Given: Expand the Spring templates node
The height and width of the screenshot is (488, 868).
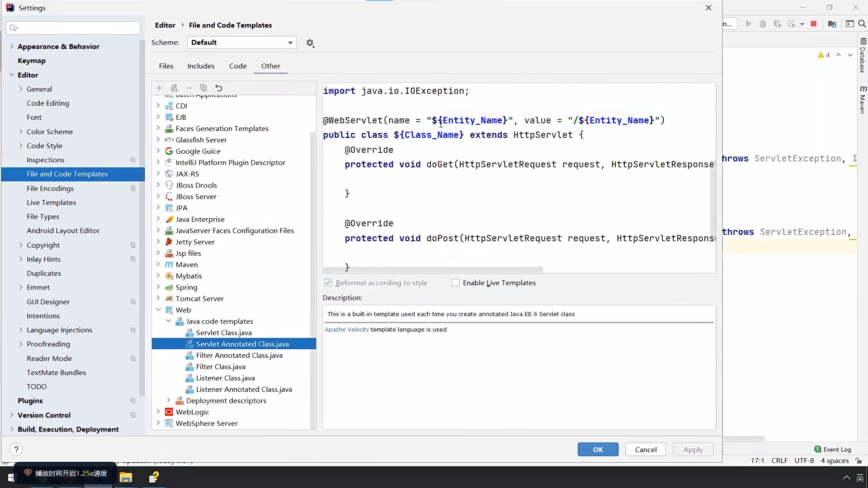Looking at the screenshot, I should click(x=158, y=287).
